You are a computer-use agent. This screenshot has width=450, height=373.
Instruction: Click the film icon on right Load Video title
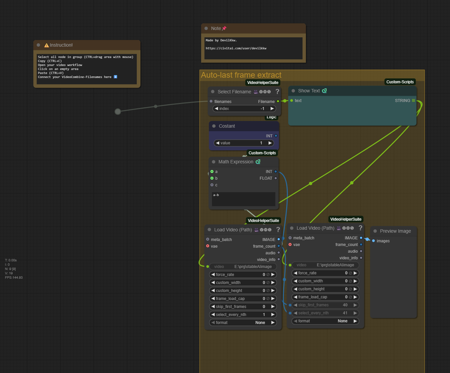[x=339, y=228]
